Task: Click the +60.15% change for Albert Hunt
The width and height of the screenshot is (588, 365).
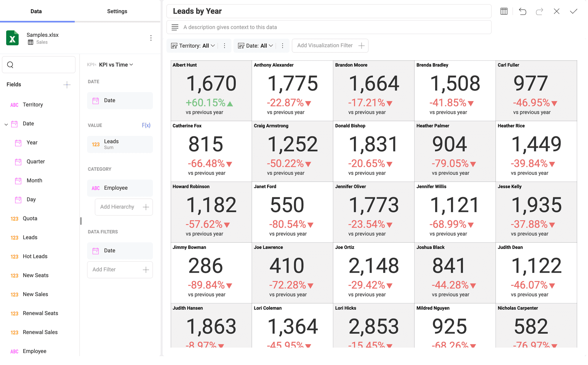Action: (x=209, y=103)
